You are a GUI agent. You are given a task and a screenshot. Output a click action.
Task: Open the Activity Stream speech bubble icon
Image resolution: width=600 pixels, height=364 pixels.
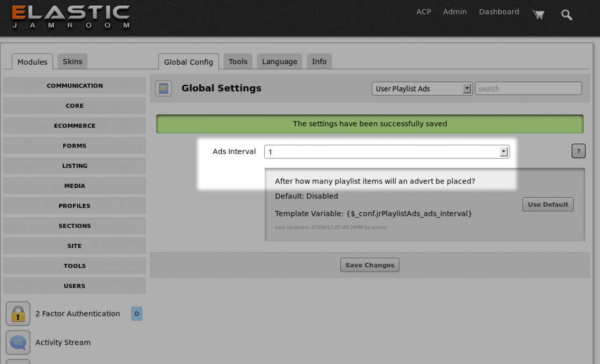[18, 342]
